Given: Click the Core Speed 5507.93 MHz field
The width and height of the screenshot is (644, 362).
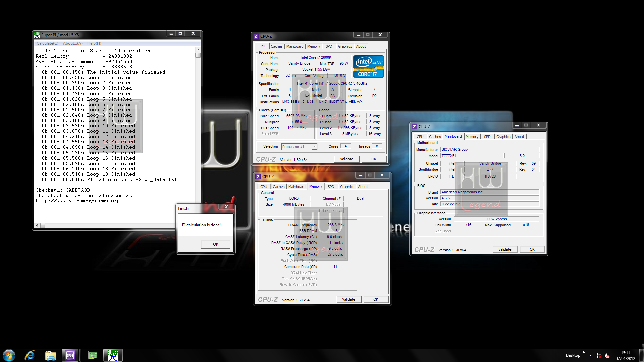Looking at the screenshot, I should (x=297, y=116).
